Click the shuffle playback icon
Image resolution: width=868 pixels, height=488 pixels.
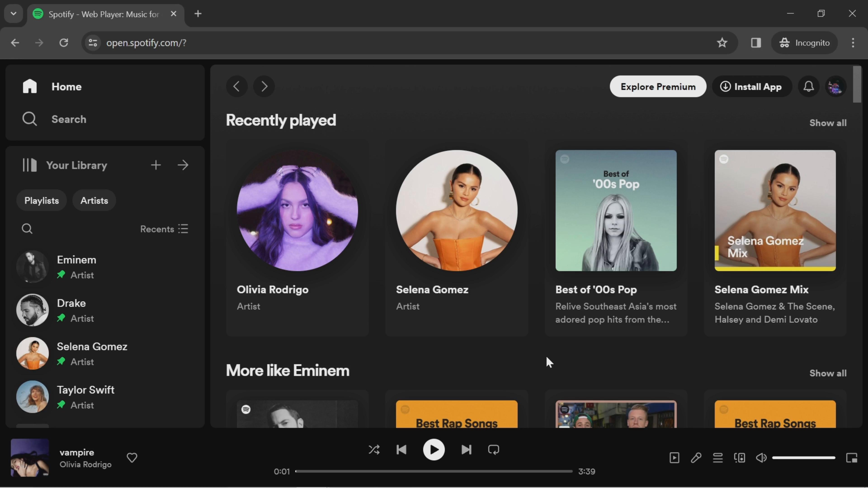click(374, 450)
